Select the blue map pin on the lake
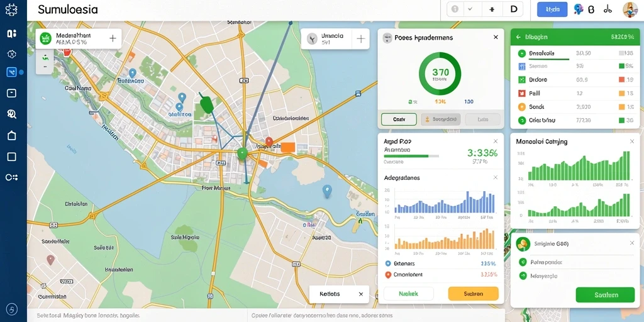Viewport: 644px width, 322px height. [327, 191]
